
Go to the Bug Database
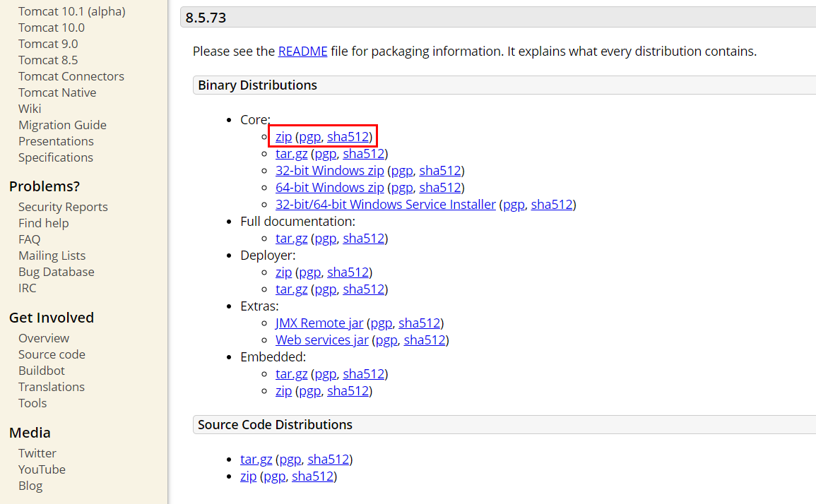point(57,272)
